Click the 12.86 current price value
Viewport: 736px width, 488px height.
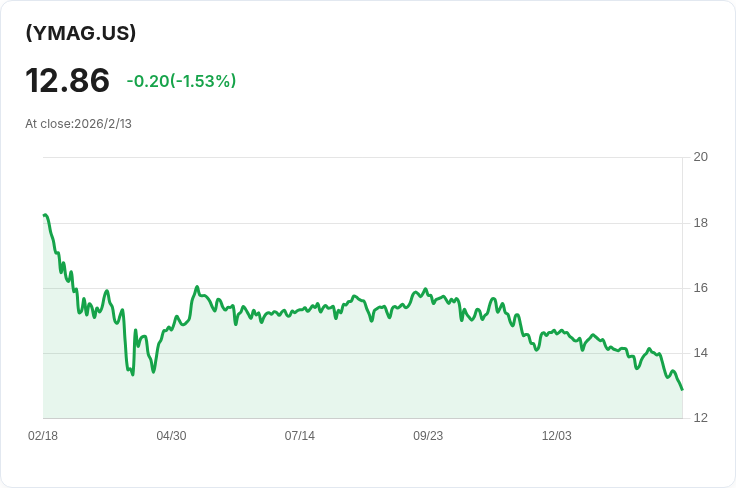[x=68, y=80]
